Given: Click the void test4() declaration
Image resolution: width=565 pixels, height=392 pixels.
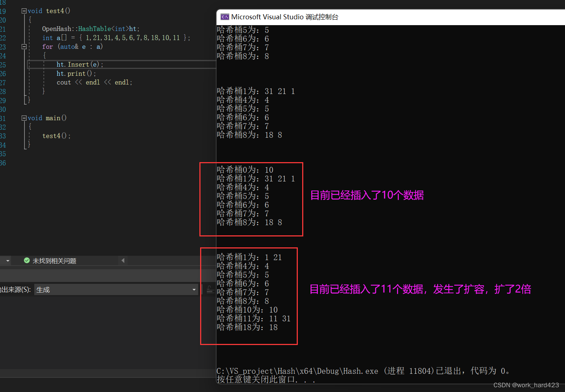Looking at the screenshot, I should (x=49, y=11).
